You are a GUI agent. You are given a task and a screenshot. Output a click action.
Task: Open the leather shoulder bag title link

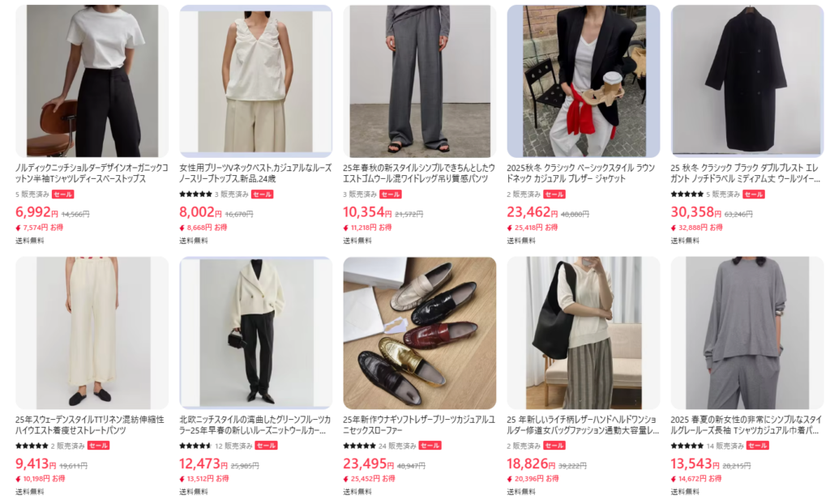pos(583,425)
